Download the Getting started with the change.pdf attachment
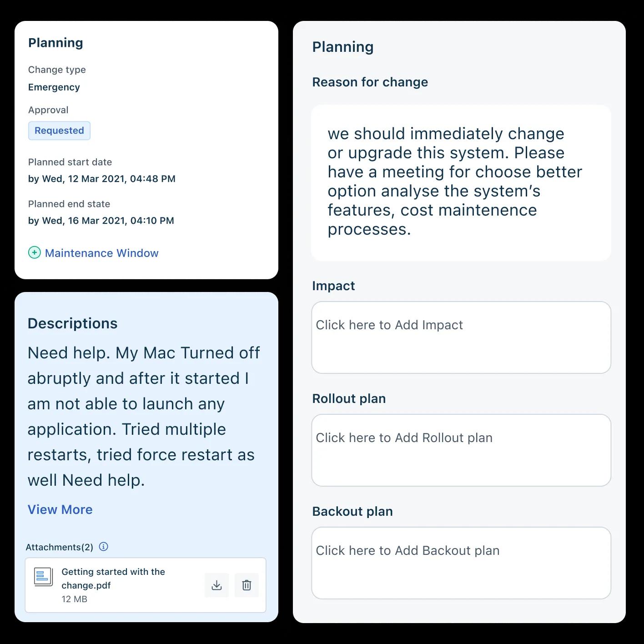This screenshot has width=644, height=644. [216, 585]
